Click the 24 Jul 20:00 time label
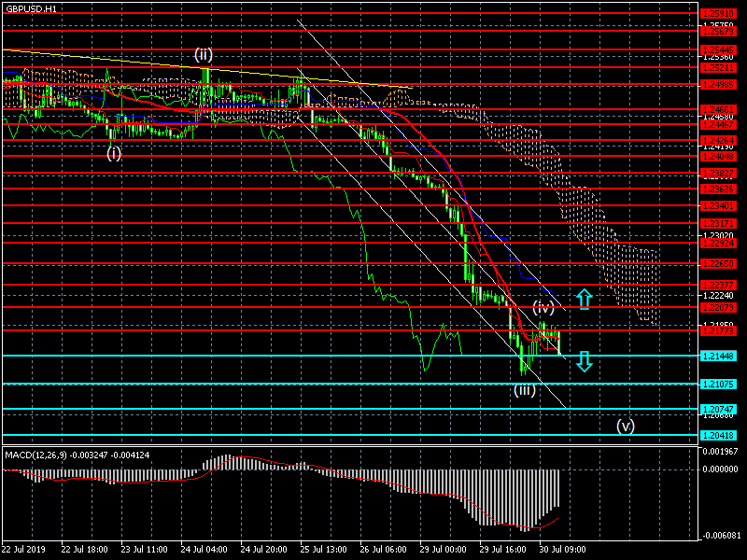The image size is (747, 560). (264, 550)
